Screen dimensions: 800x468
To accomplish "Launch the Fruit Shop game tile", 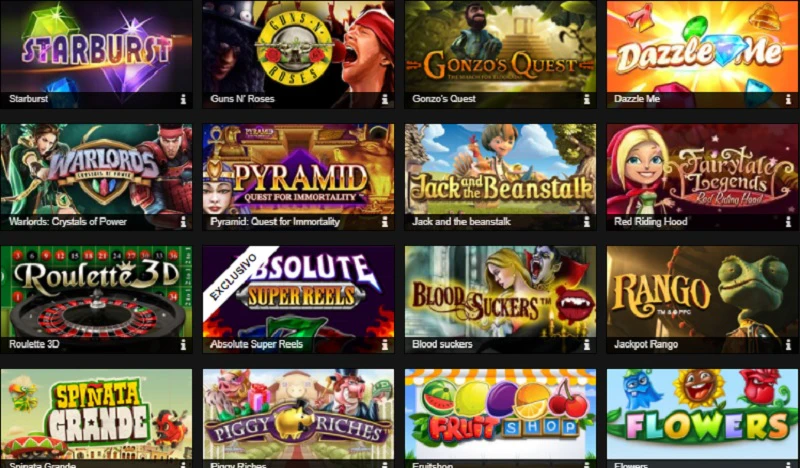I will tap(500, 414).
